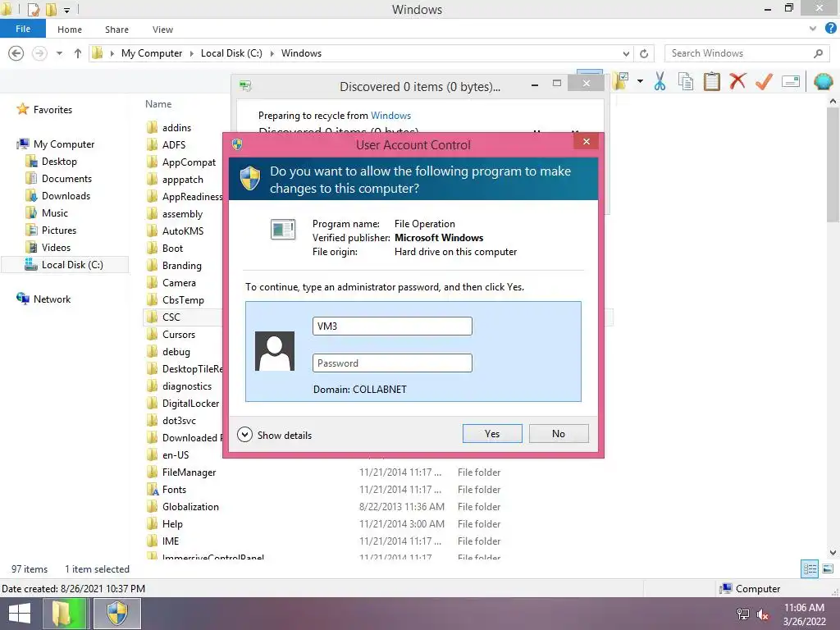Click My Computer in the address breadcrumb

[152, 53]
